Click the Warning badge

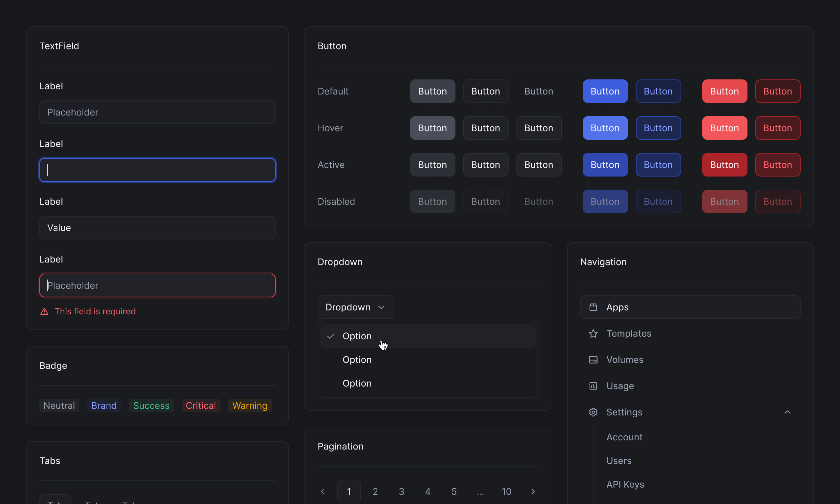click(250, 406)
